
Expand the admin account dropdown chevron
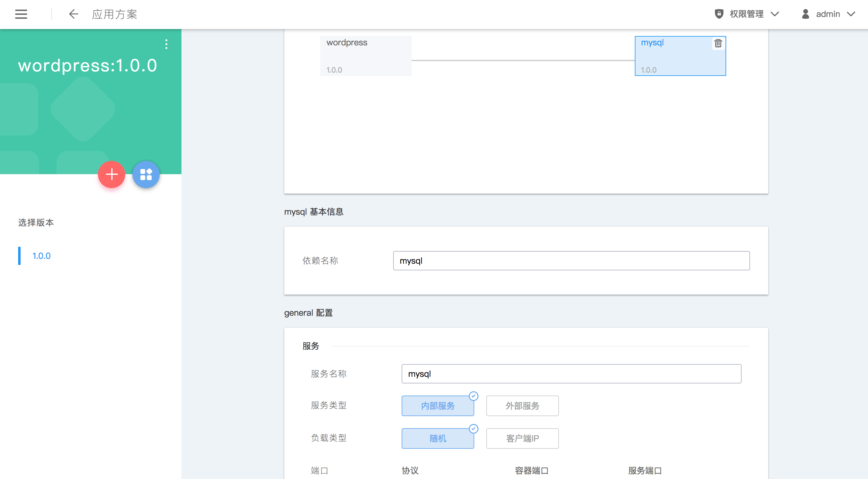pos(851,14)
